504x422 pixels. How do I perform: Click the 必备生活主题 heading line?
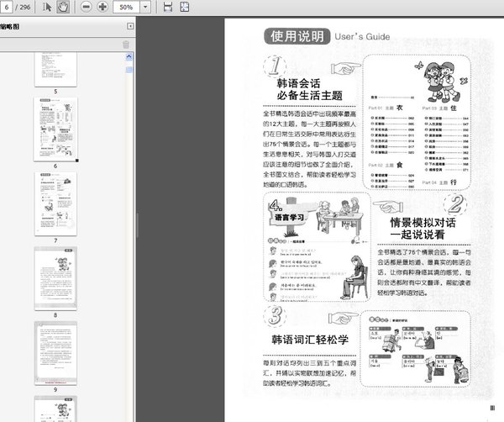click(309, 96)
